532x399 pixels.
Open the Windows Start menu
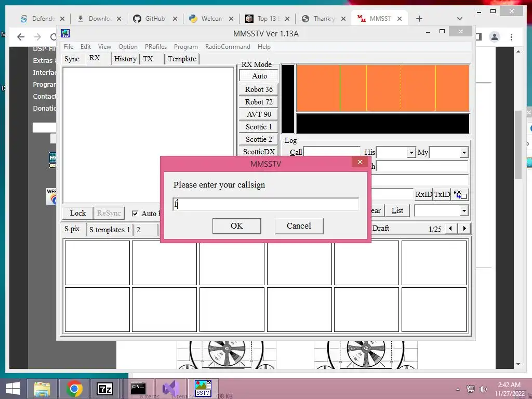point(13,389)
